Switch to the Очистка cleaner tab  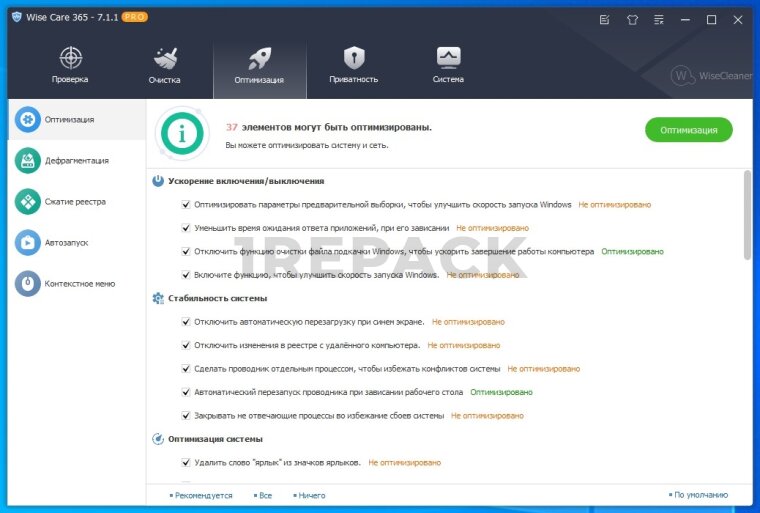[164, 65]
